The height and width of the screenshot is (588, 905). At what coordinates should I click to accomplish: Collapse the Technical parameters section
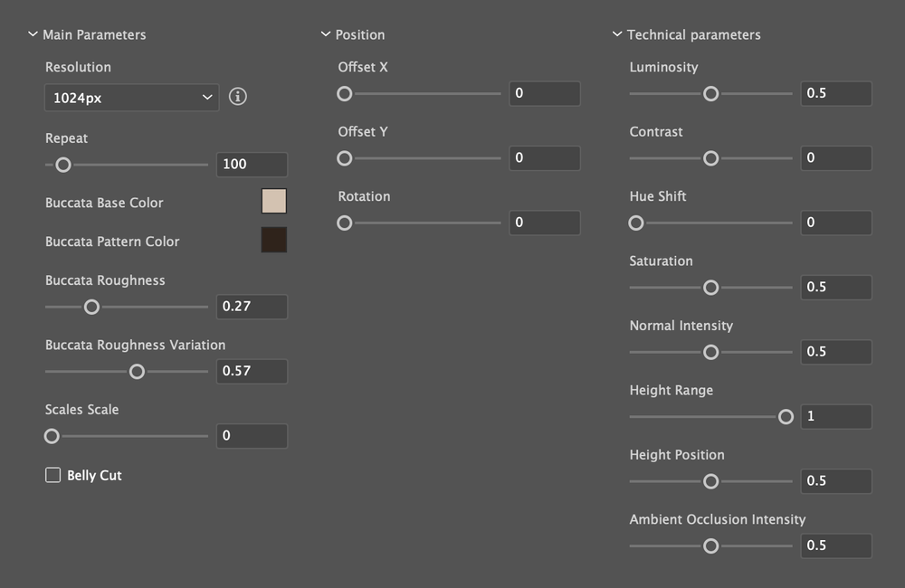click(617, 34)
